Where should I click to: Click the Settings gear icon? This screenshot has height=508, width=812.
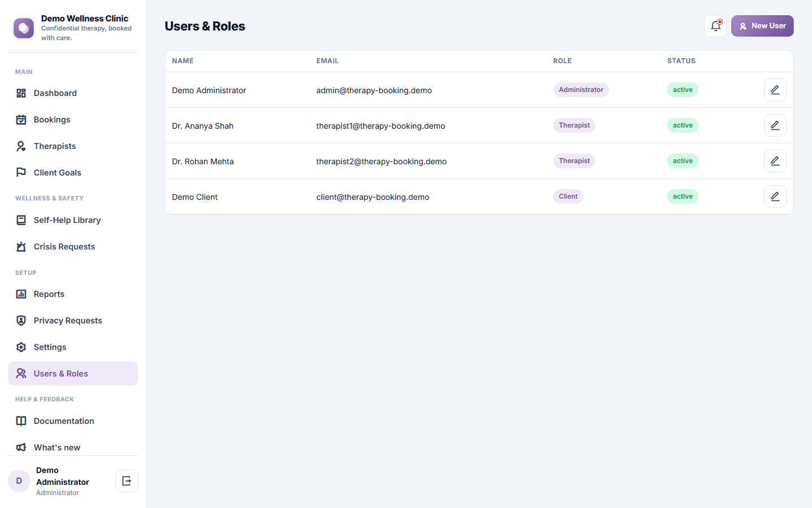pos(21,347)
